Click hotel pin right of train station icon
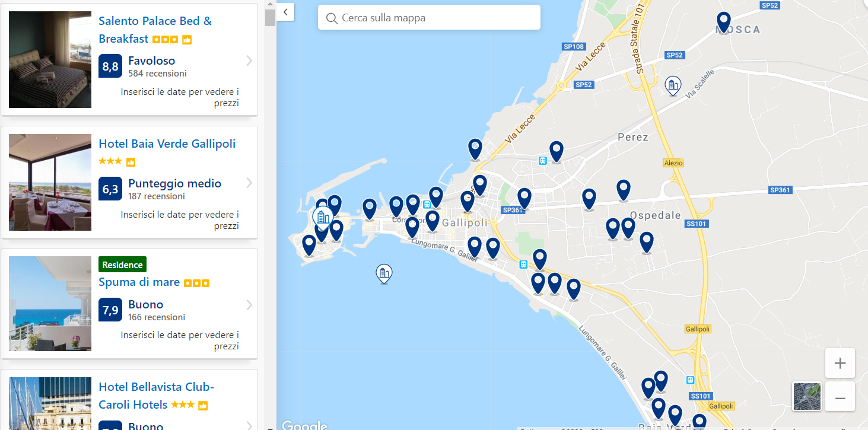 point(556,152)
